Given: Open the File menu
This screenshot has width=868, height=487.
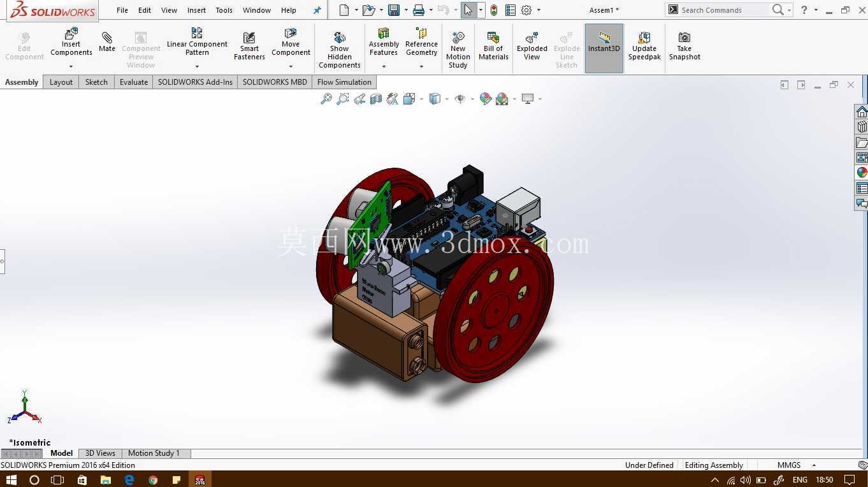Looking at the screenshot, I should tap(122, 10).
